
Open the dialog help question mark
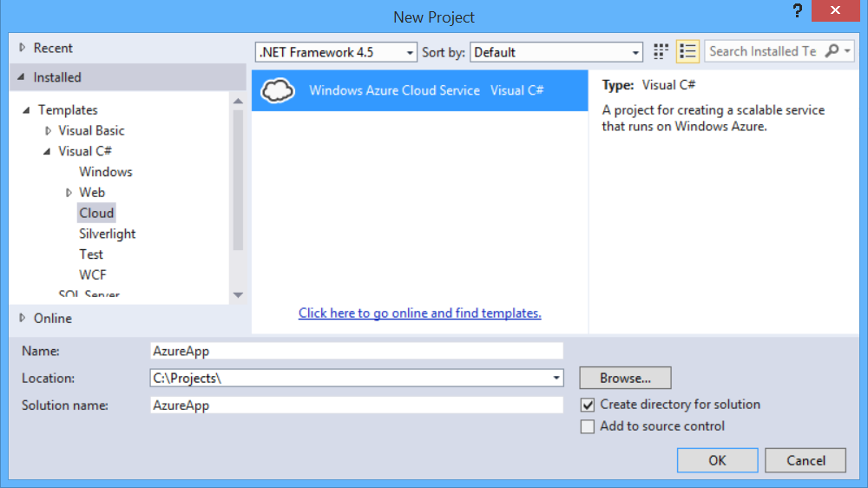tap(797, 12)
